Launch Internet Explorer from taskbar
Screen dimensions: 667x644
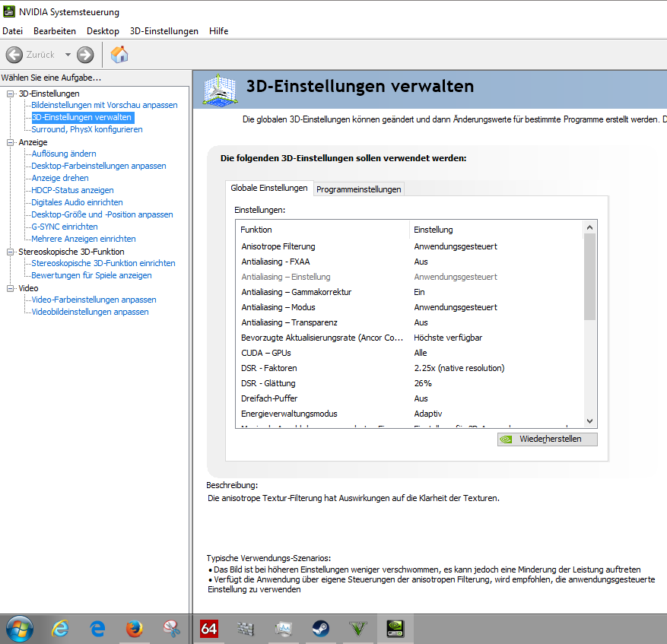(x=60, y=629)
